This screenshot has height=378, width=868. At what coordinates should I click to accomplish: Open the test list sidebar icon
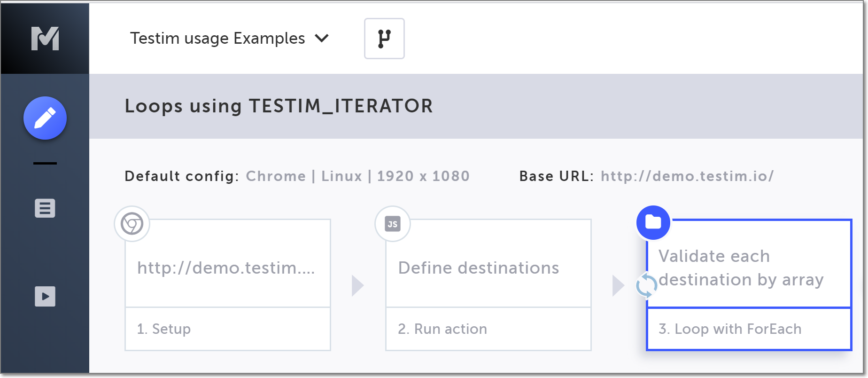[45, 208]
